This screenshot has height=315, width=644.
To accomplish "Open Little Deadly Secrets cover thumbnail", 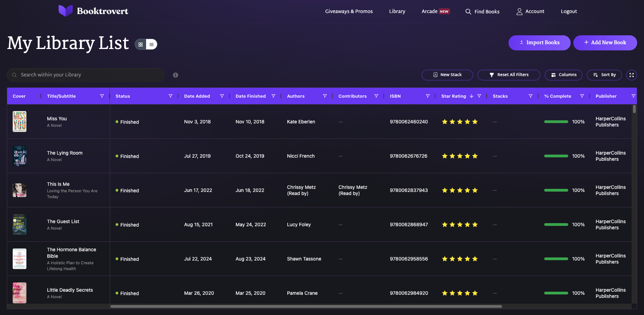I will pyautogui.click(x=20, y=293).
